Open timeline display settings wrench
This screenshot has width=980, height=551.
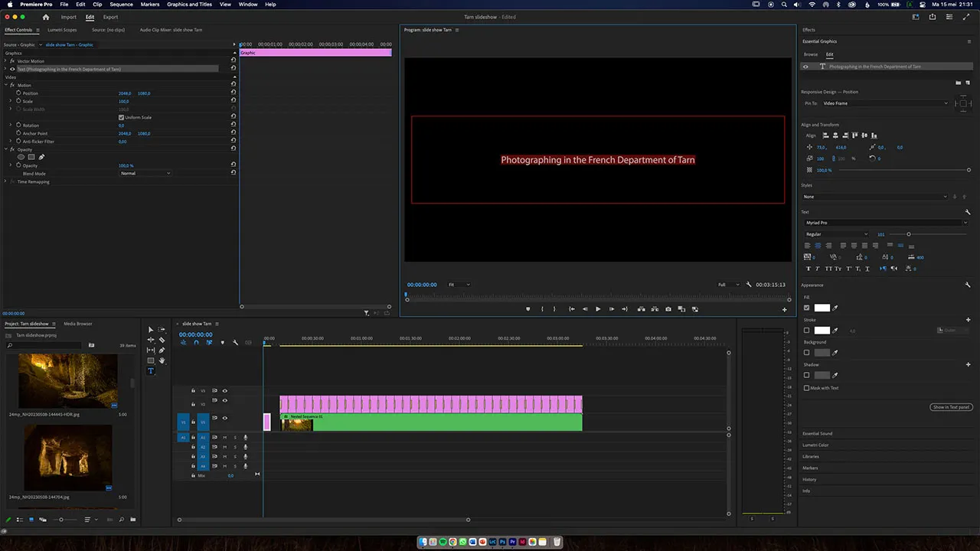pyautogui.click(x=235, y=343)
